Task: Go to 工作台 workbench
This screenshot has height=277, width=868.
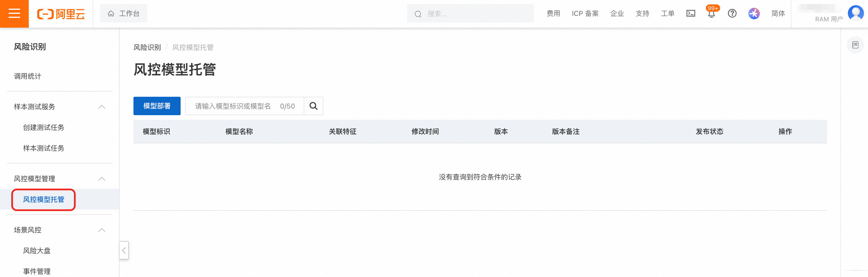Action: point(123,14)
